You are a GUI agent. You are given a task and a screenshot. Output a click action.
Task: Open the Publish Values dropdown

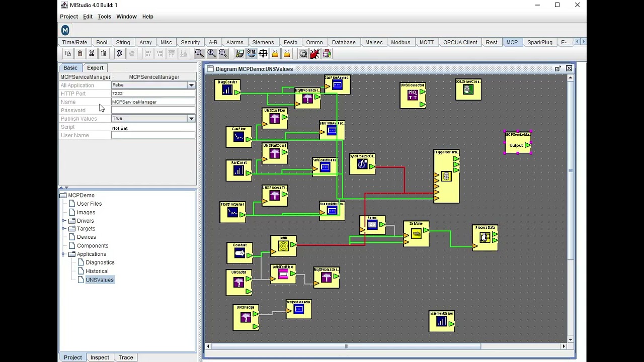pos(191,118)
